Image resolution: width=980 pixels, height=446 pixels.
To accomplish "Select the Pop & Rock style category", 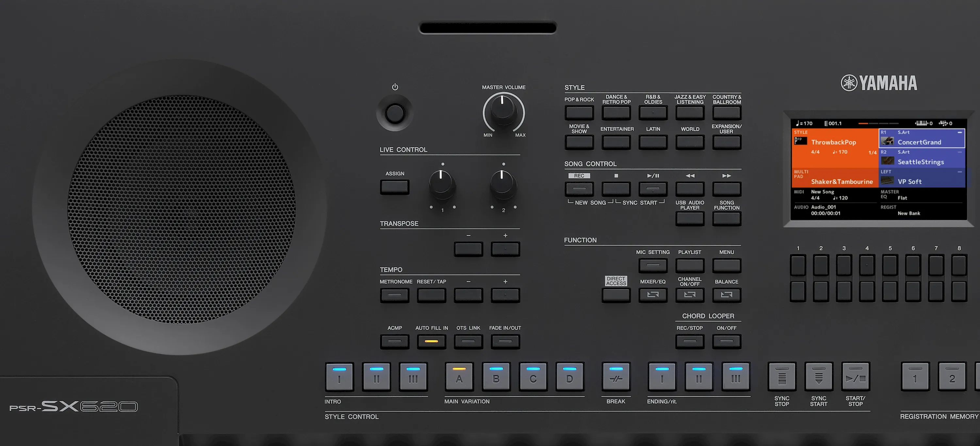I will click(579, 113).
